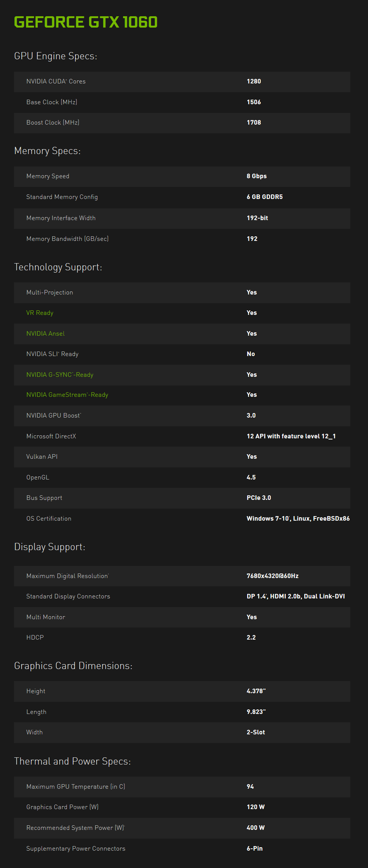
Task: Click the Technology Support heading
Action: 58,267
